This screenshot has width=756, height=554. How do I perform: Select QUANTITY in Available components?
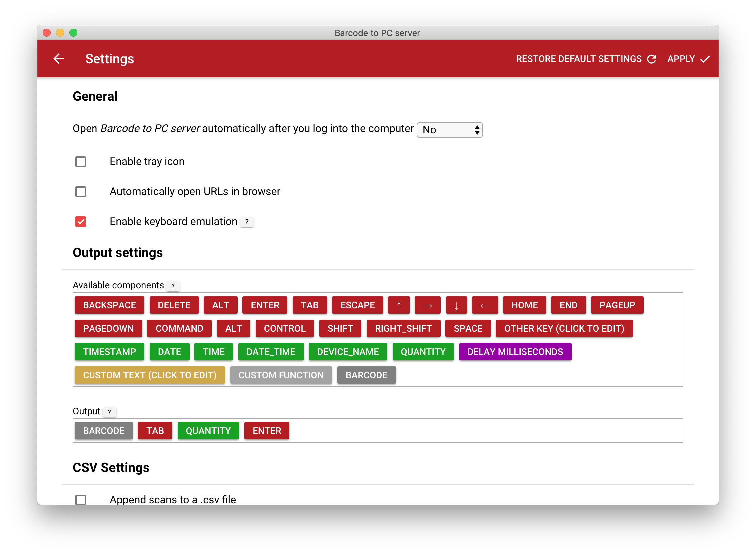423,352
